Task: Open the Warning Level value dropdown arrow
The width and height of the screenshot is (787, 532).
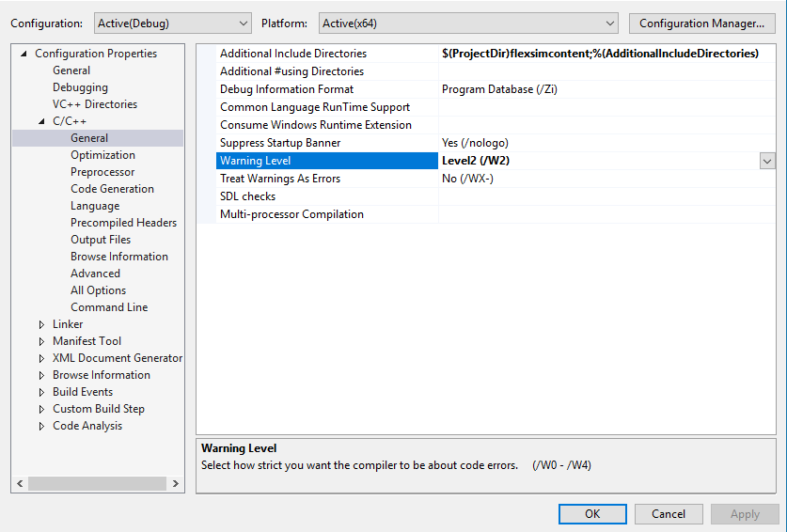Action: click(x=767, y=161)
